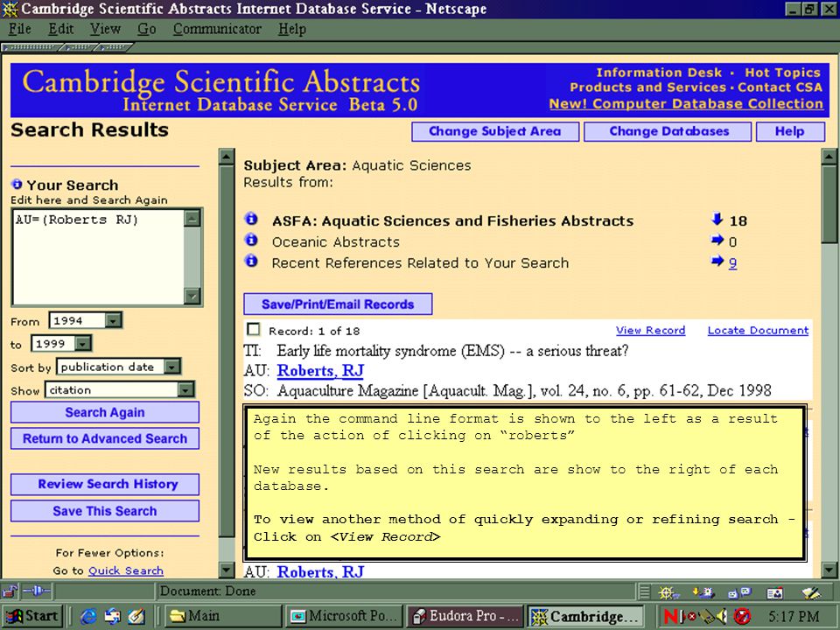This screenshot has width=840, height=630.
Task: Click Review Search History button
Action: pos(105,484)
